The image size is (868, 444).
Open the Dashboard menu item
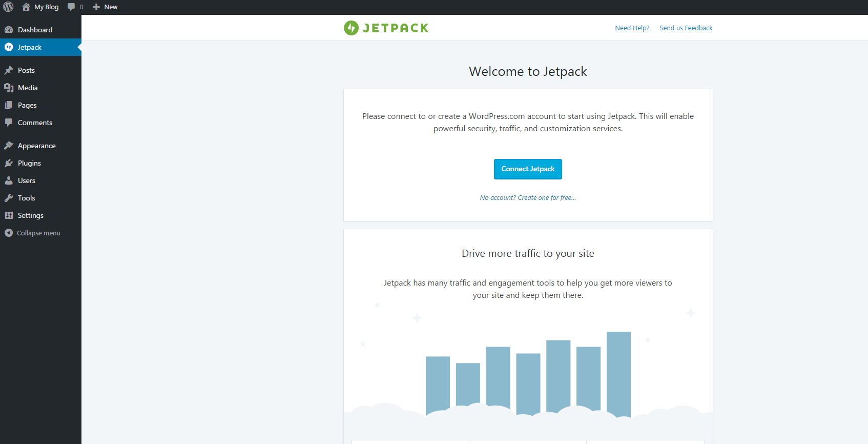40,30
